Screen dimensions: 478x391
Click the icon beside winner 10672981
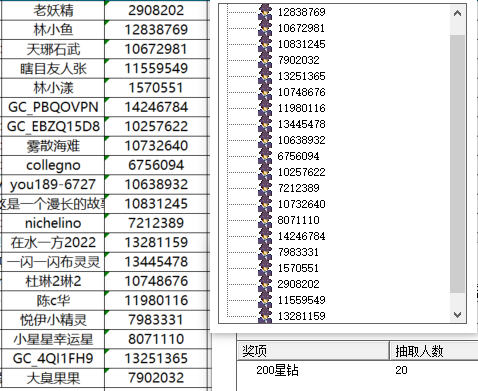coord(265,28)
